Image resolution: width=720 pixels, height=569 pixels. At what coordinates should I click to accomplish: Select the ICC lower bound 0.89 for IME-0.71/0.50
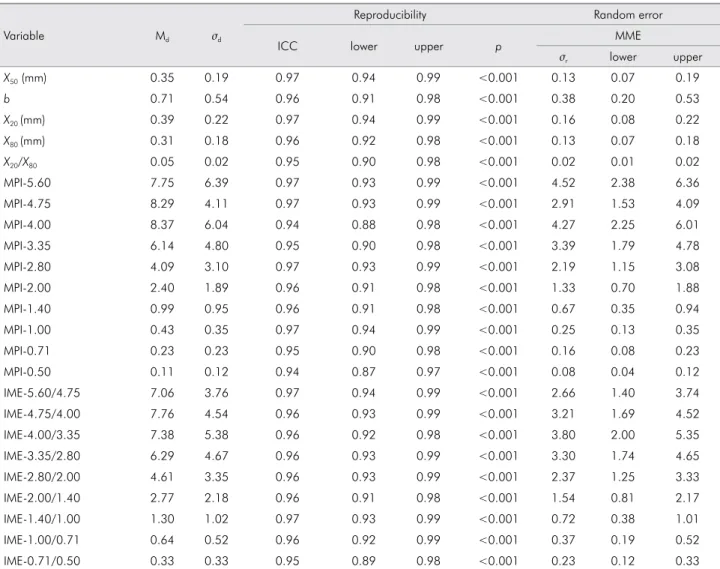tap(363, 561)
